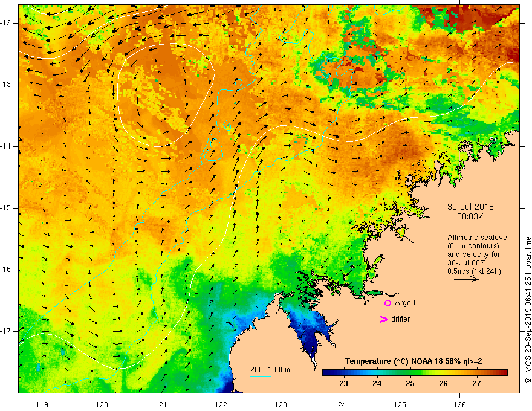Click the '200 1000m' depth contour label

click(270, 370)
